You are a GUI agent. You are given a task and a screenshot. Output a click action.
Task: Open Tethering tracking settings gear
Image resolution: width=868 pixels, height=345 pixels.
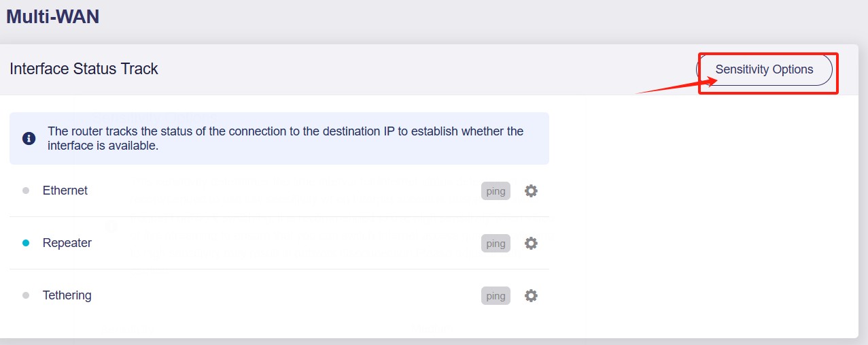coord(531,296)
